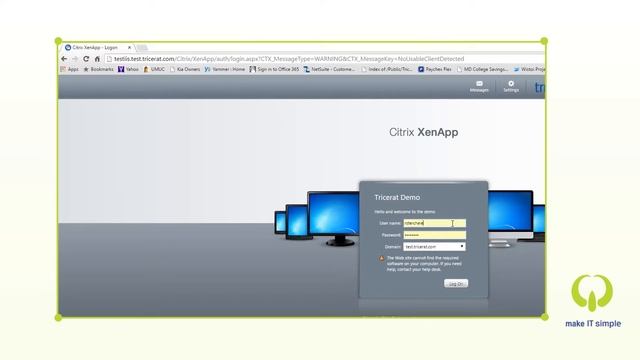The image size is (640, 360).
Task: Open the Domain dropdown
Action: [x=434, y=247]
